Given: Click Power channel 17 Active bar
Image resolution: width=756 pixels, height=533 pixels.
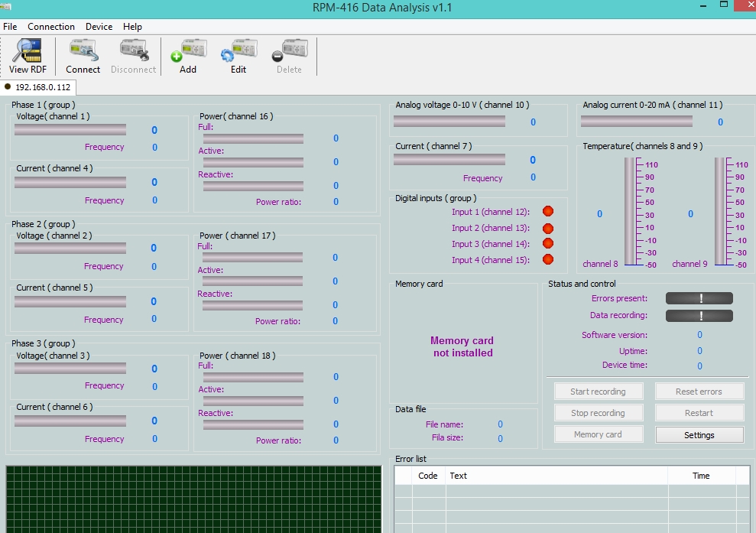Looking at the screenshot, I should (x=253, y=281).
